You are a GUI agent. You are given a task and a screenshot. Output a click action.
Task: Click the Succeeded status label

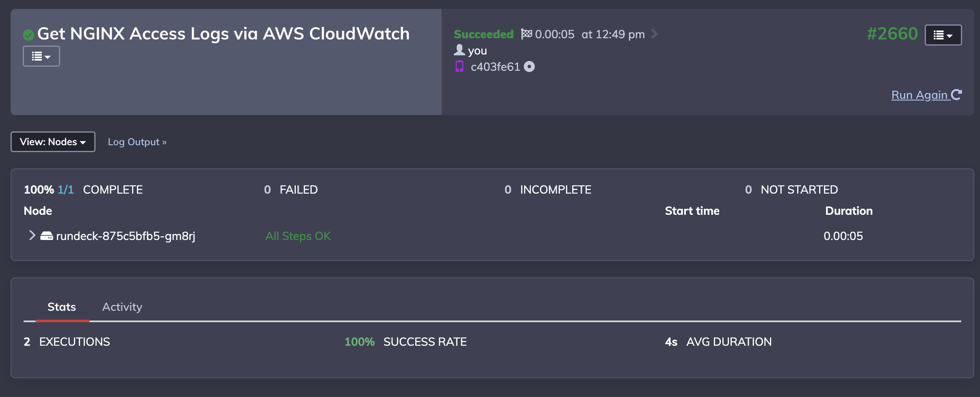pos(484,34)
